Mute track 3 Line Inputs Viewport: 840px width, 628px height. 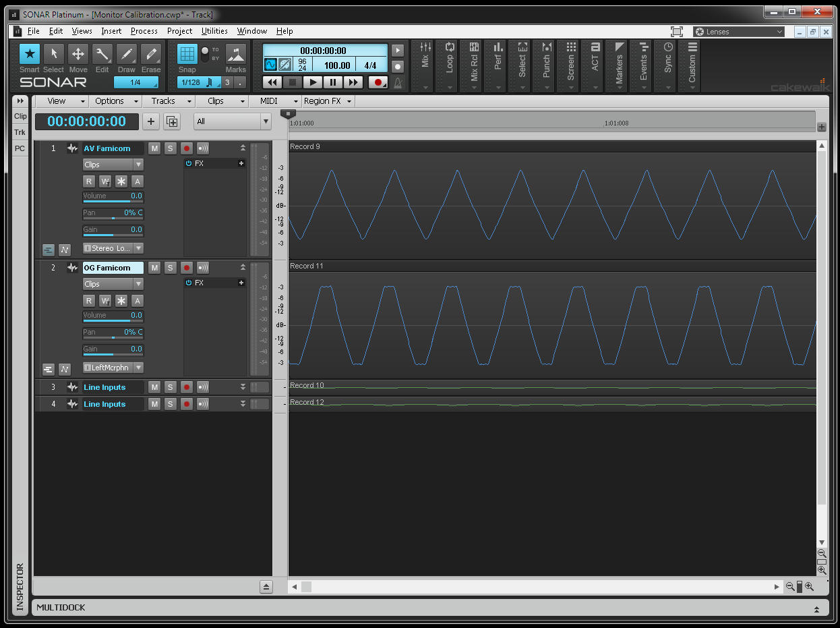pyautogui.click(x=154, y=387)
